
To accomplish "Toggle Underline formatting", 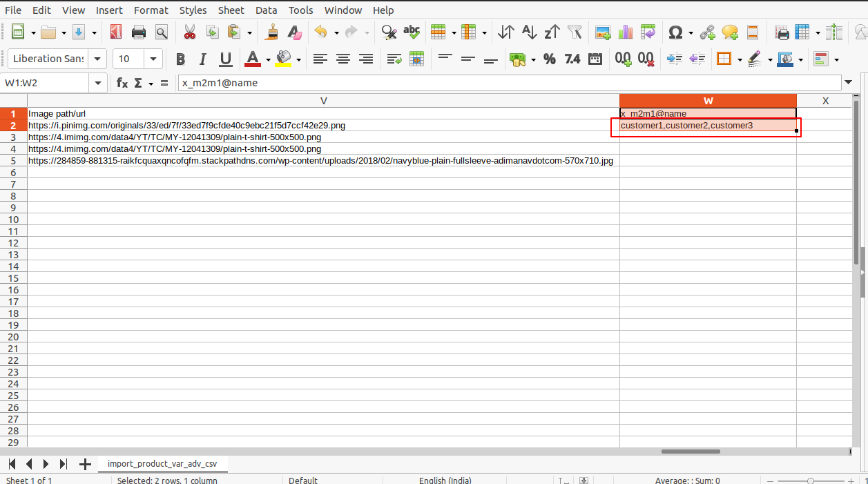I will pyautogui.click(x=225, y=59).
